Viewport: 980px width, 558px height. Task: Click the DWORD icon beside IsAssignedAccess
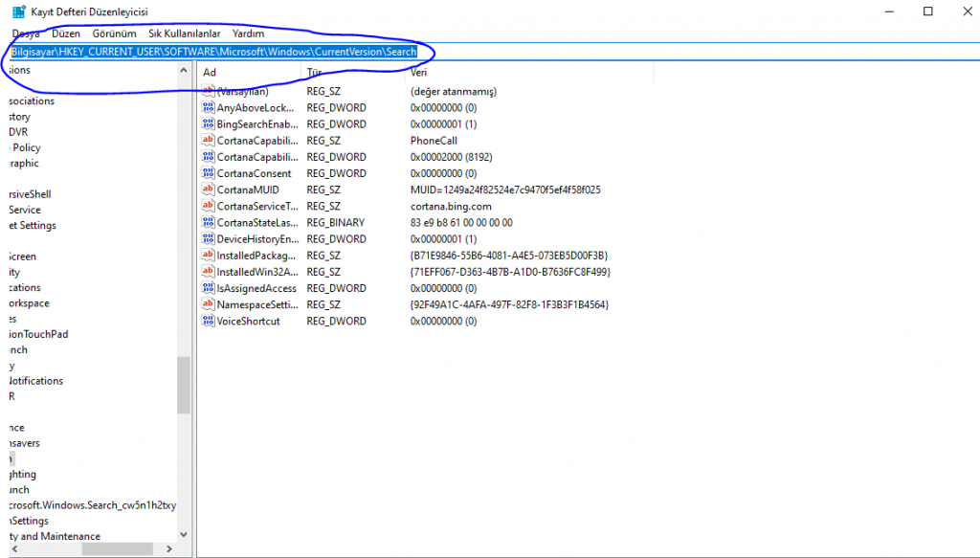click(208, 288)
